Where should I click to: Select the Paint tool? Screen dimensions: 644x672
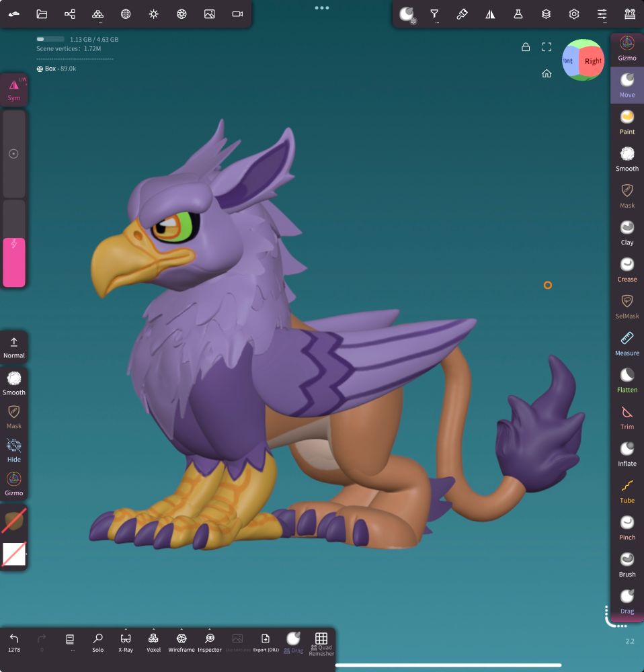point(627,122)
